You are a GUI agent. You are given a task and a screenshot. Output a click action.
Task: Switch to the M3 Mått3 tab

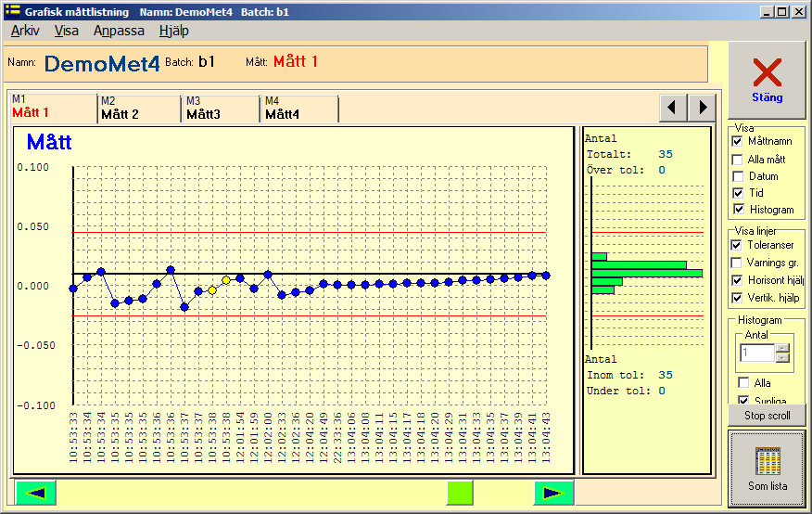[221, 109]
